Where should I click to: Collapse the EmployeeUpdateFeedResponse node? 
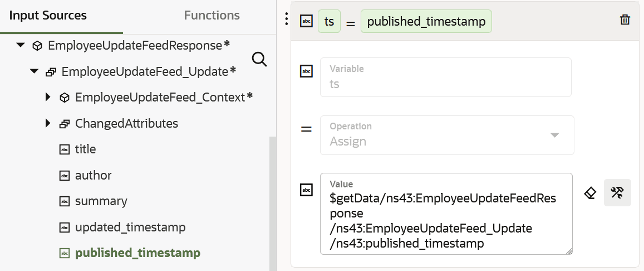[21, 45]
